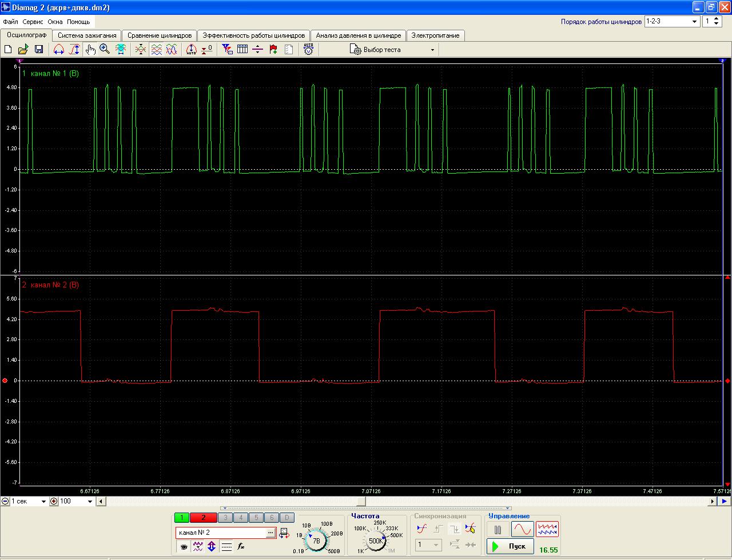The width and height of the screenshot is (732, 560).
Task: Open the notes document icon
Action: point(289,50)
